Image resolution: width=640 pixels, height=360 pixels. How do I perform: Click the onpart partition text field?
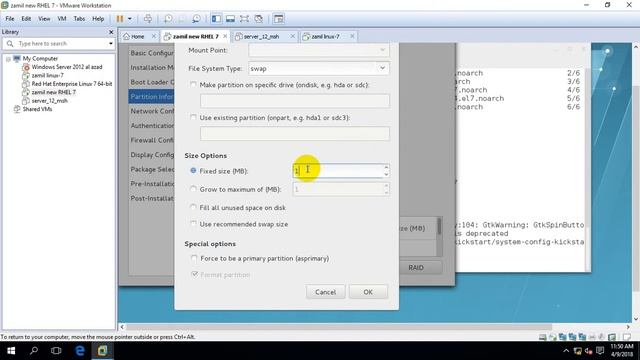tap(295, 133)
